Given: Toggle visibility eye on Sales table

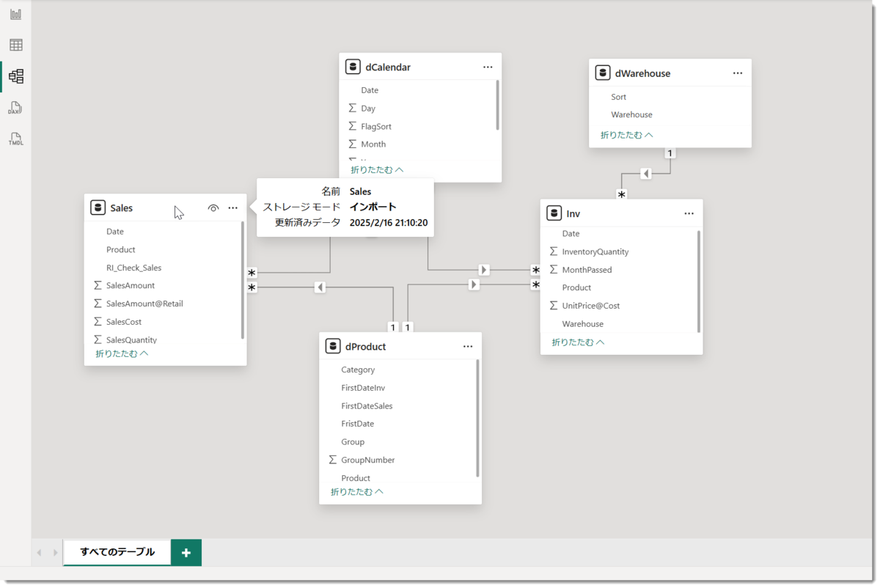Looking at the screenshot, I should (213, 208).
